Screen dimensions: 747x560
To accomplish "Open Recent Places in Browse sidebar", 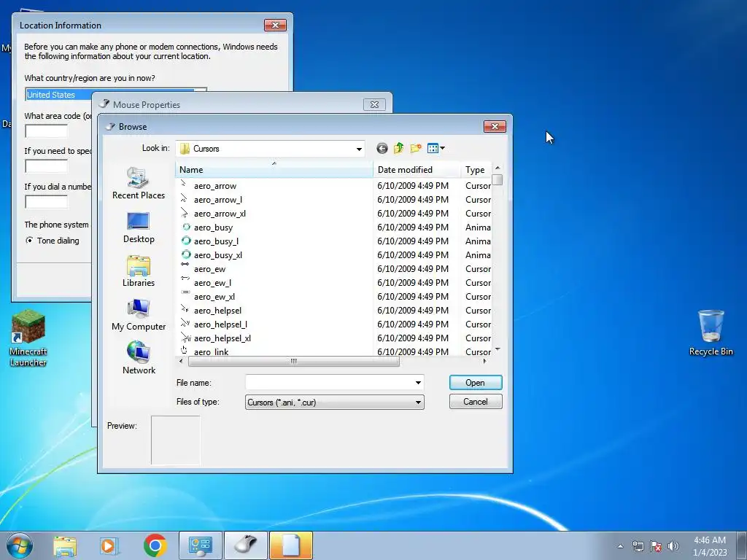I will coord(139,183).
